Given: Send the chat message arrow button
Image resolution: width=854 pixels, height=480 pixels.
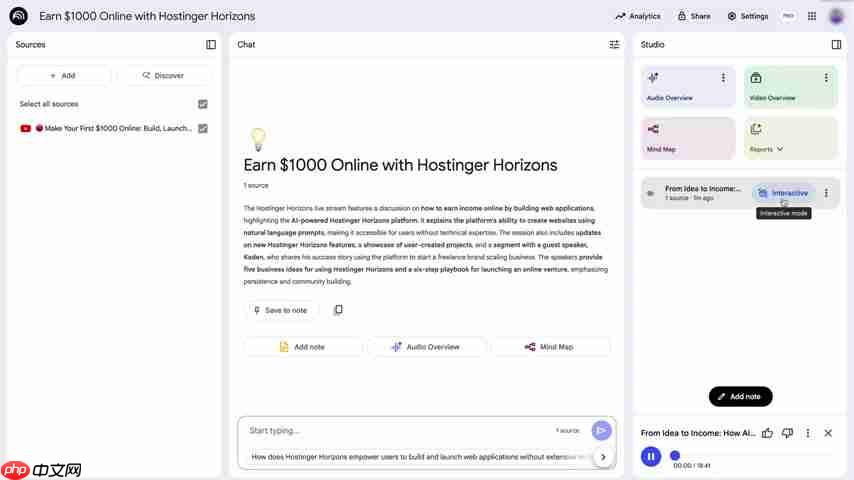Looking at the screenshot, I should (601, 430).
